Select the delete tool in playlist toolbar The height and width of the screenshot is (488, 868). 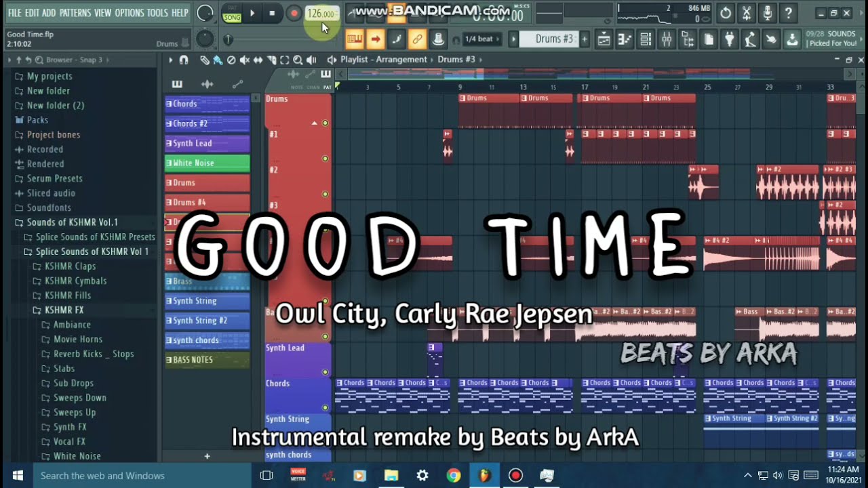[231, 60]
